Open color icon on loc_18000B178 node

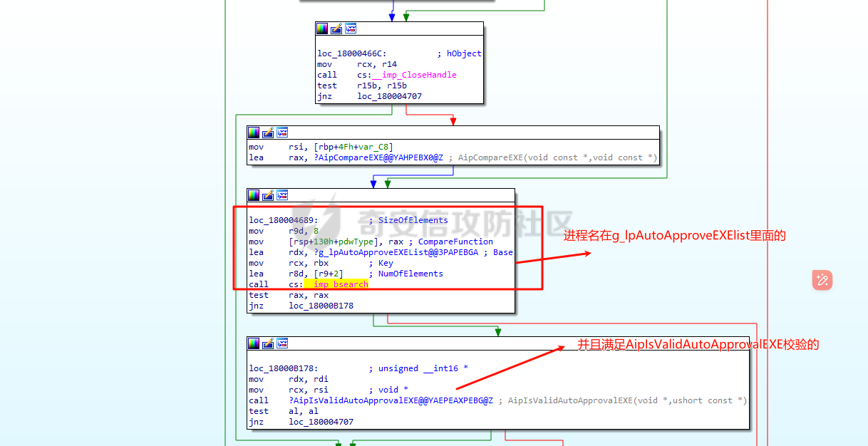pyautogui.click(x=254, y=343)
